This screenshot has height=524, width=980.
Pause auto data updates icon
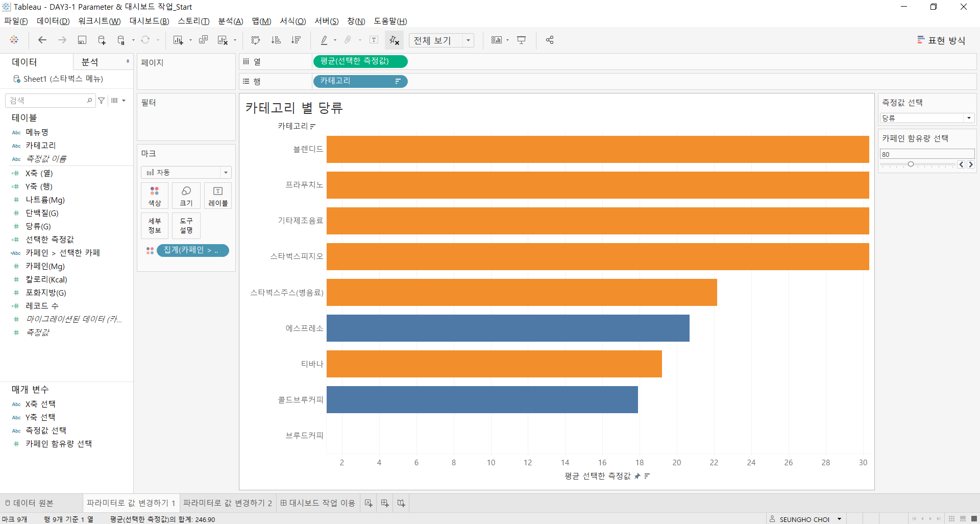point(121,40)
